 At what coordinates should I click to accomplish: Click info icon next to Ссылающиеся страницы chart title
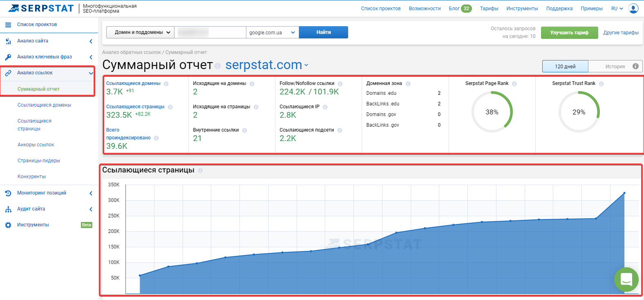click(x=200, y=170)
